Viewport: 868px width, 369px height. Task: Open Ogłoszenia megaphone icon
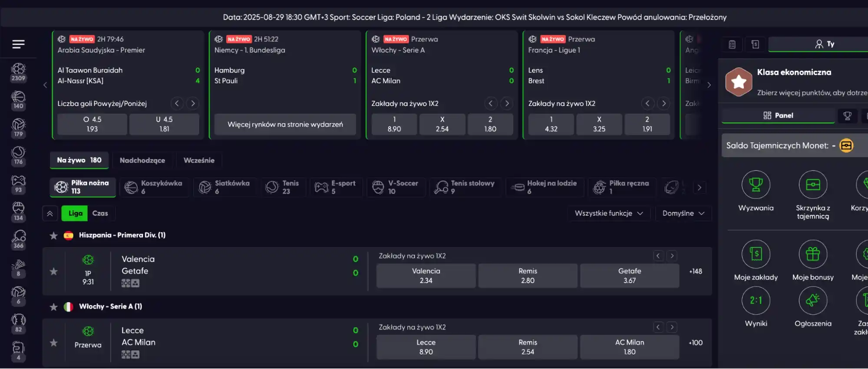pos(812,300)
